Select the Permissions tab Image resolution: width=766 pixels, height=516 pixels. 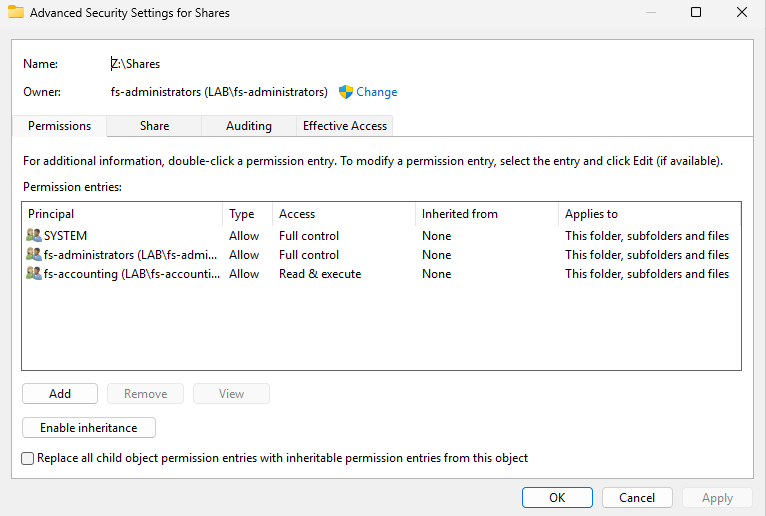60,126
